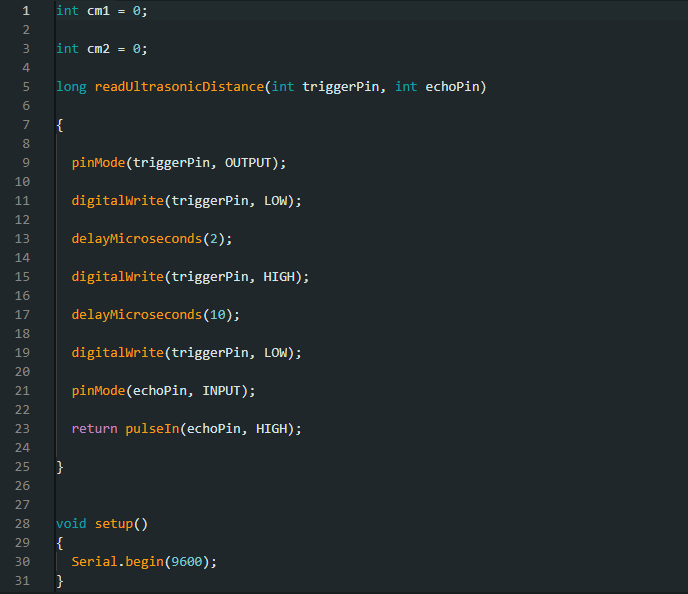Click the 'long' return type keyword

click(71, 87)
